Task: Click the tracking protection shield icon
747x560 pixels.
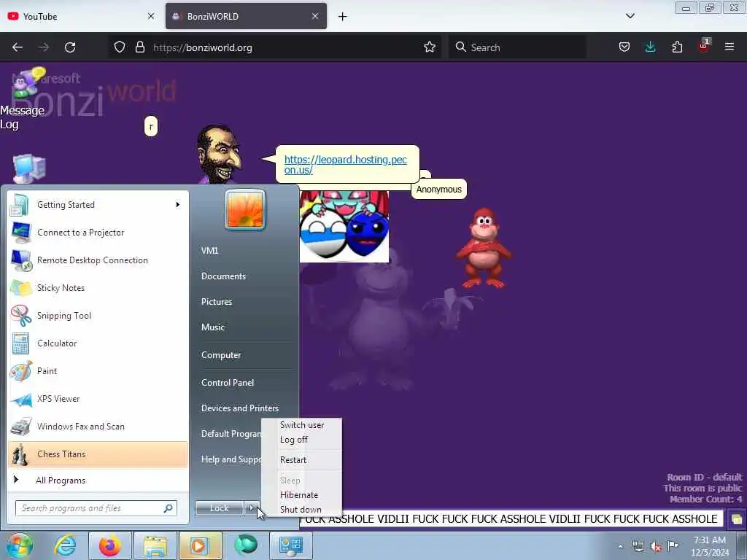Action: pos(120,47)
